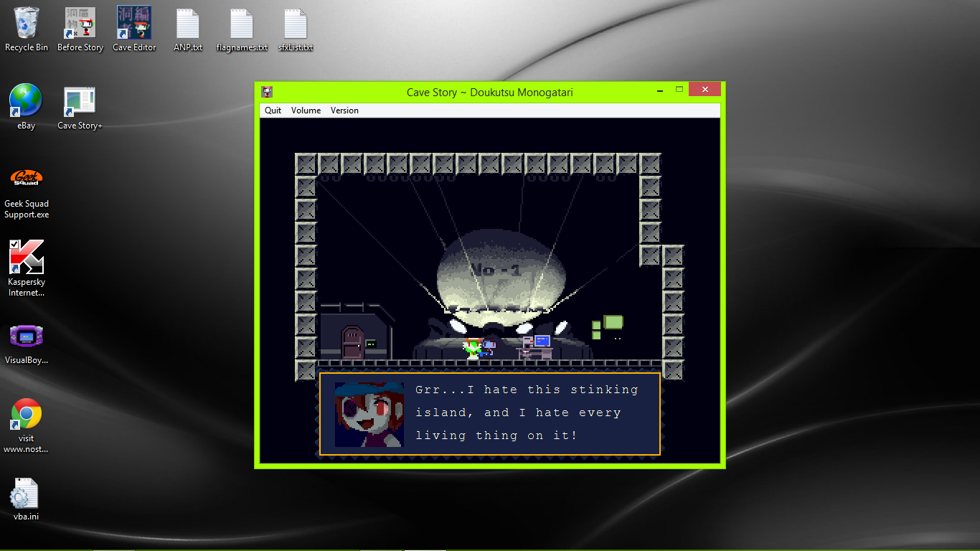Open the Volume menu in Cave Story
980x551 pixels.
tap(306, 110)
